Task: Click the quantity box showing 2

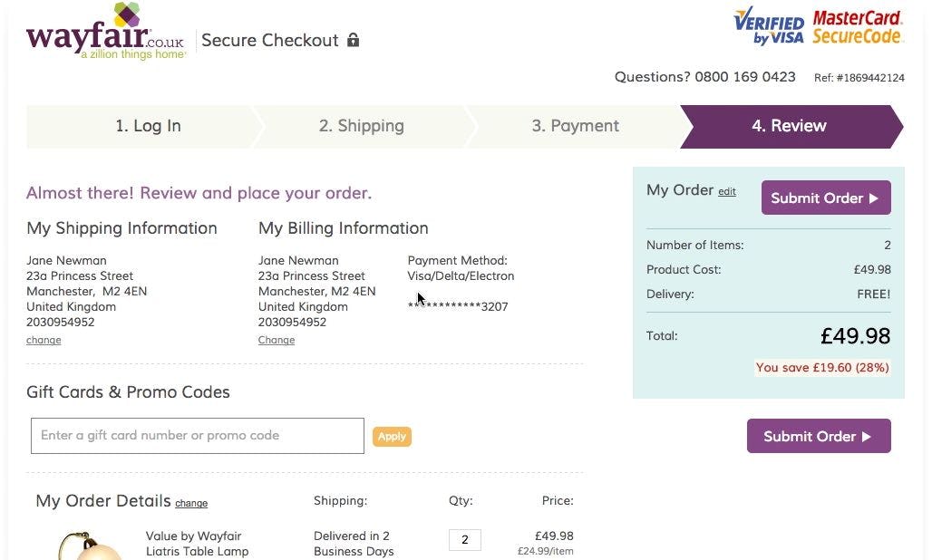Action: click(x=464, y=540)
